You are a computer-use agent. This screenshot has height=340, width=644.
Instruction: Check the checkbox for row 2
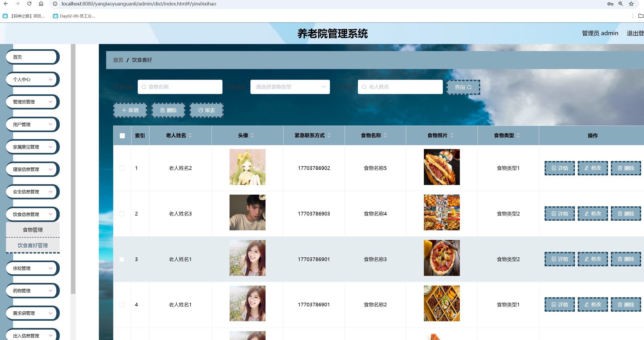[122, 213]
